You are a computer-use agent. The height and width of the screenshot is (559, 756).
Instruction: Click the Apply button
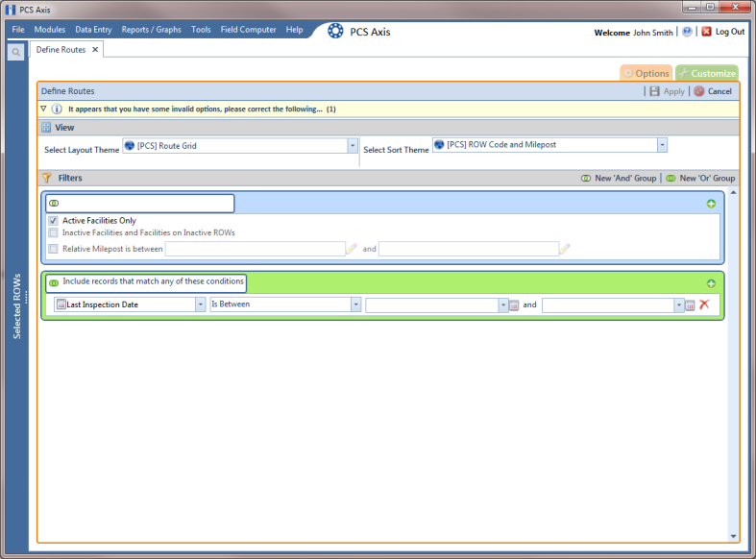pyautogui.click(x=668, y=91)
